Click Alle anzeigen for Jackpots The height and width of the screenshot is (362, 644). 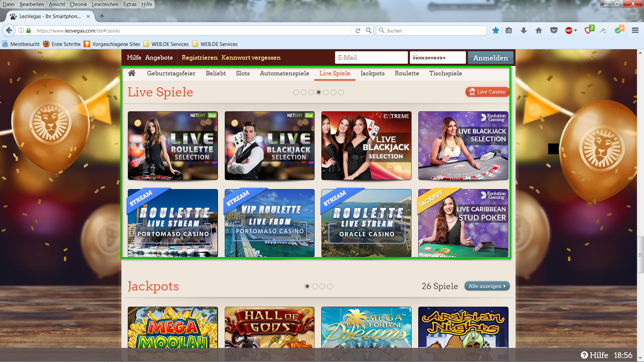point(487,286)
